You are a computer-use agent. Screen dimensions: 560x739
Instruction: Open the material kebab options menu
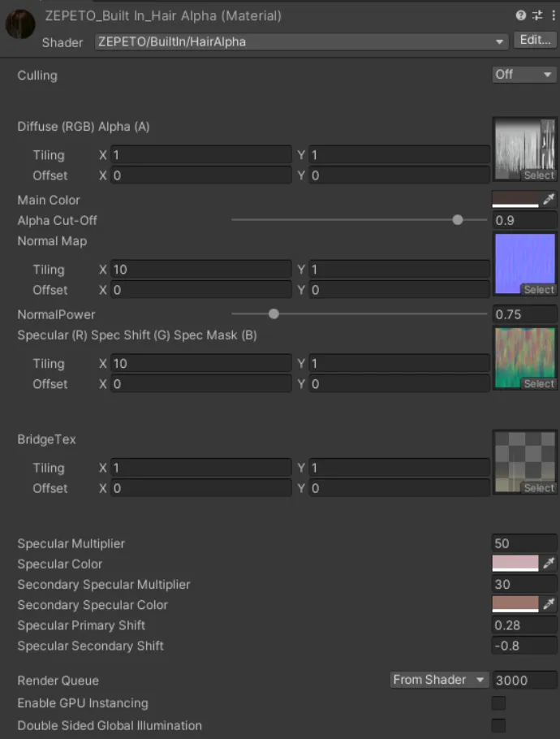coord(553,15)
